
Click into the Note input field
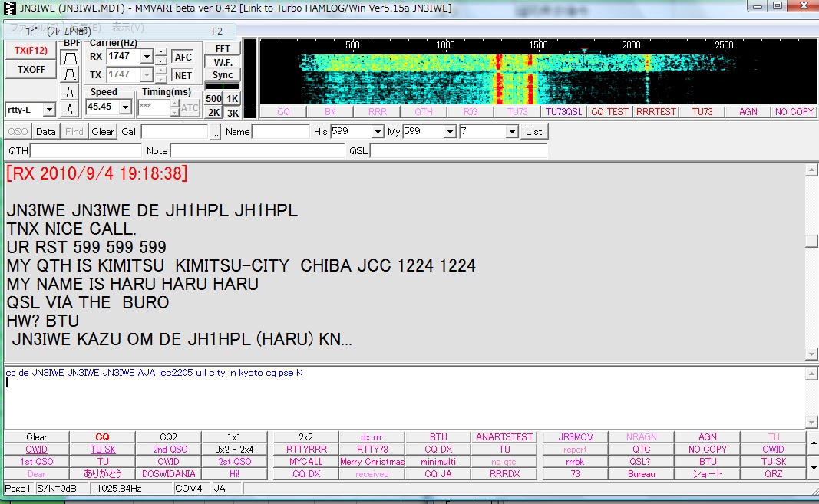pos(257,151)
